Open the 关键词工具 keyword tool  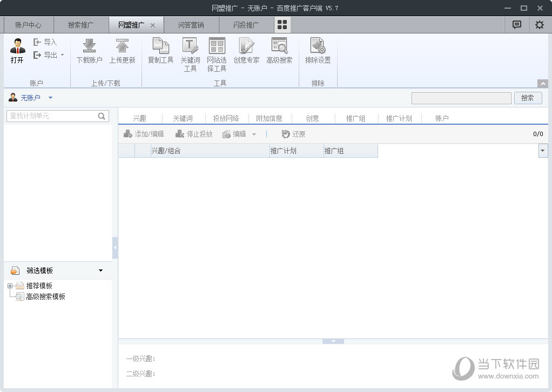coord(190,46)
